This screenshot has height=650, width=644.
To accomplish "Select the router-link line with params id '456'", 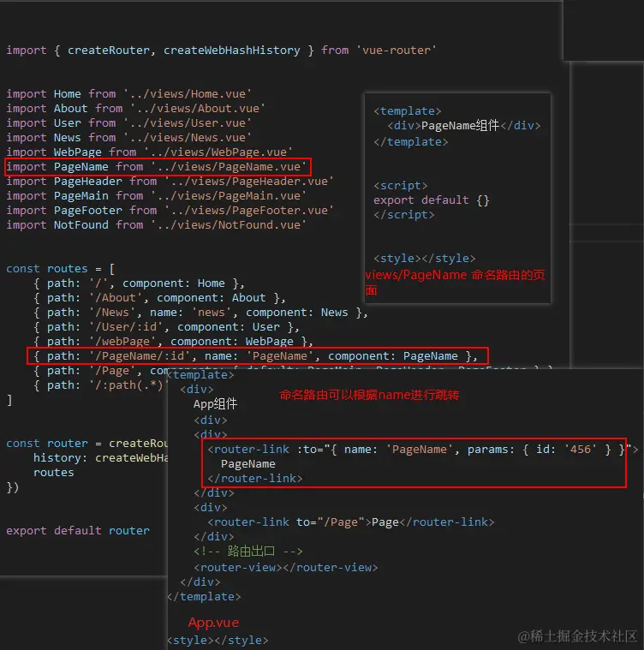I will click(423, 450).
